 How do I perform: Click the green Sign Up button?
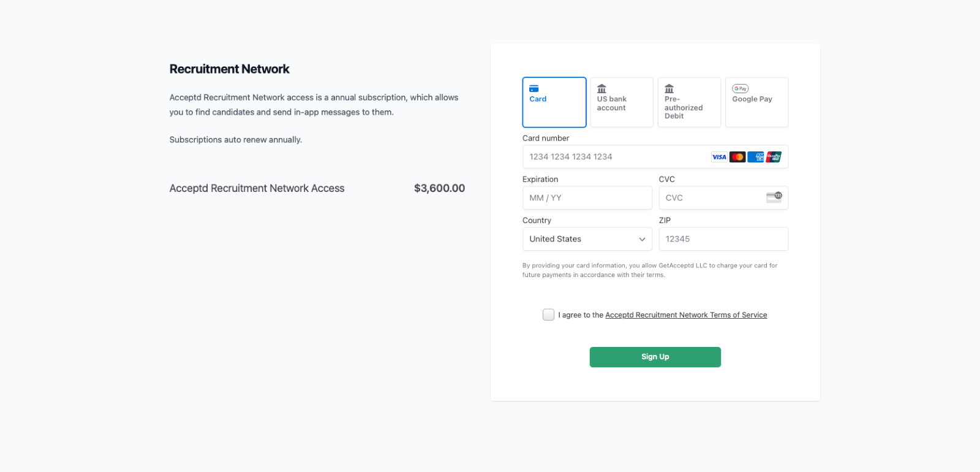pos(655,357)
